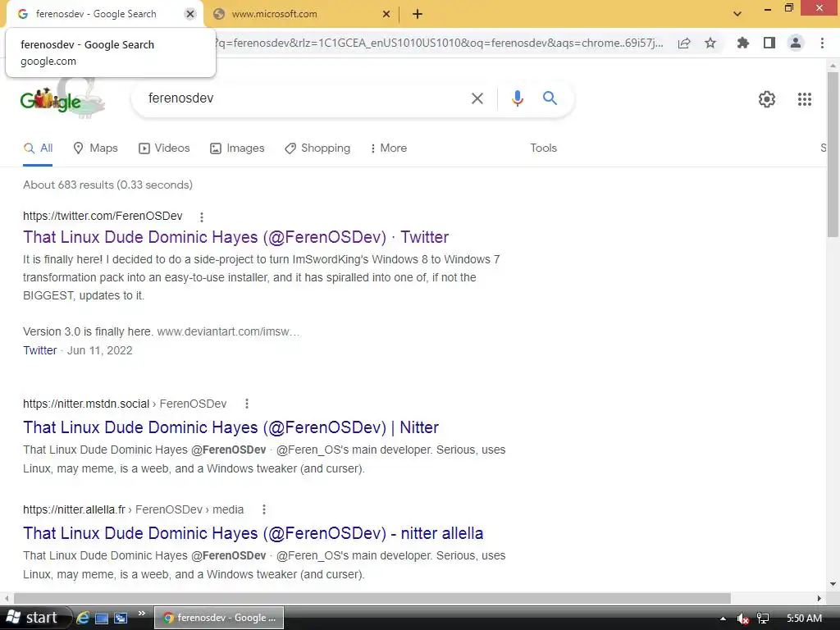Expand the More search categories menu
840x630 pixels.
(388, 148)
